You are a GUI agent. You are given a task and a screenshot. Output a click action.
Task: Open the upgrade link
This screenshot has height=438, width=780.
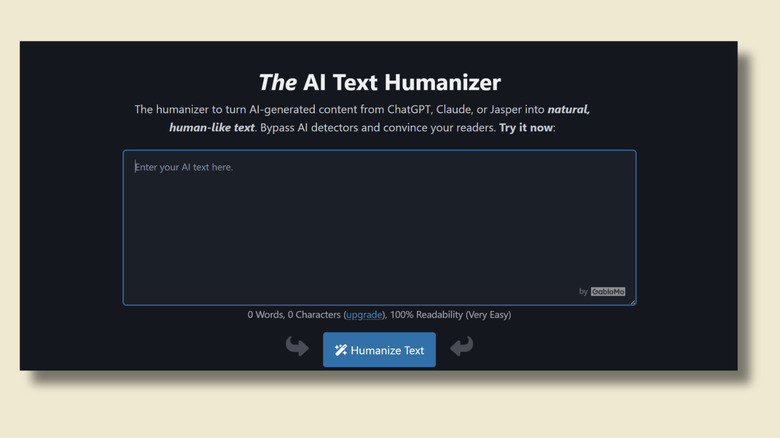[364, 315]
